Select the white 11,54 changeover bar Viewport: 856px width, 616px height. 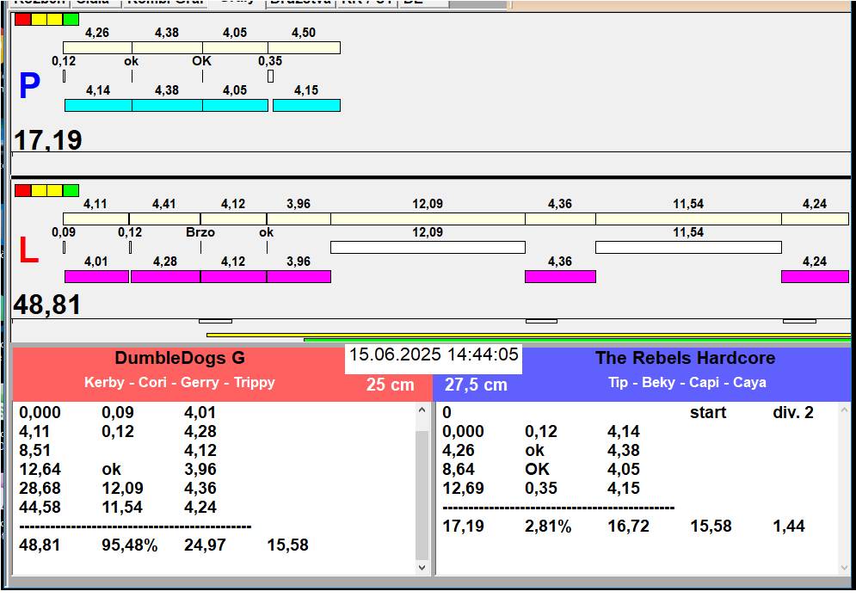(688, 248)
